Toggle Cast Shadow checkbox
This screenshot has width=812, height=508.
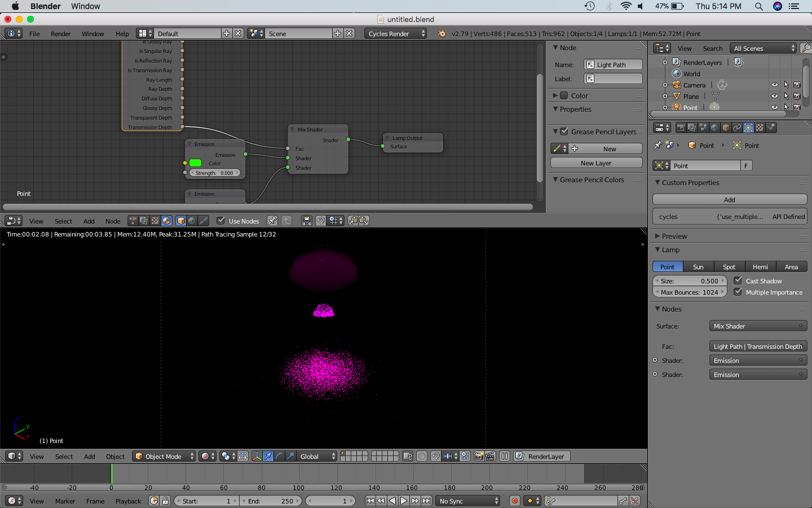738,281
